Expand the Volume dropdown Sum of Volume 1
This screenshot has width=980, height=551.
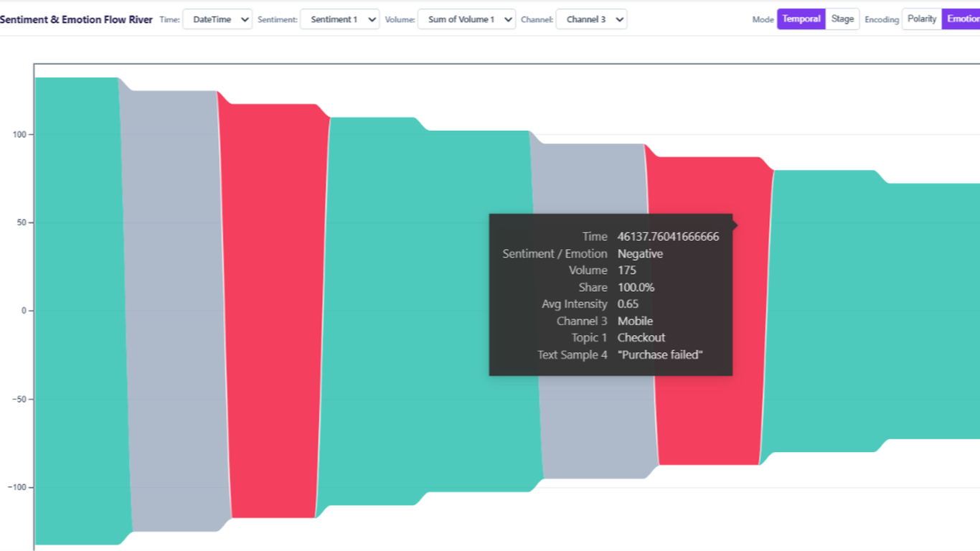click(466, 19)
